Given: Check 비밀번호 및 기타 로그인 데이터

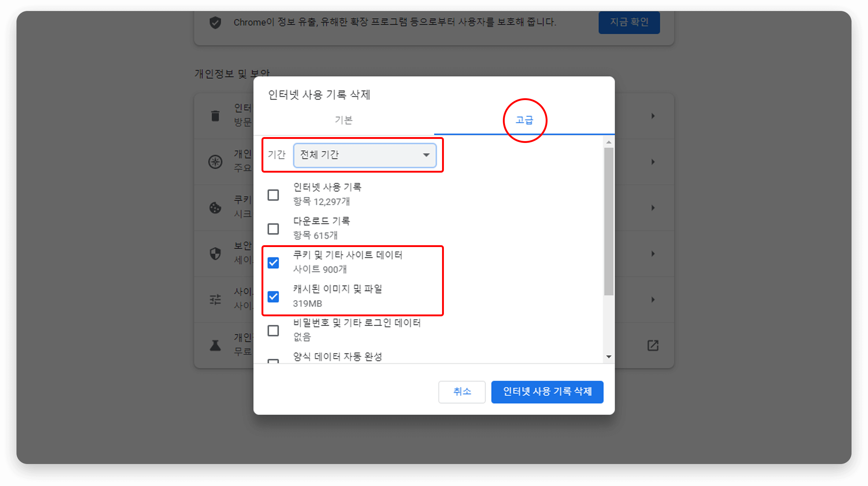Looking at the screenshot, I should coord(273,331).
